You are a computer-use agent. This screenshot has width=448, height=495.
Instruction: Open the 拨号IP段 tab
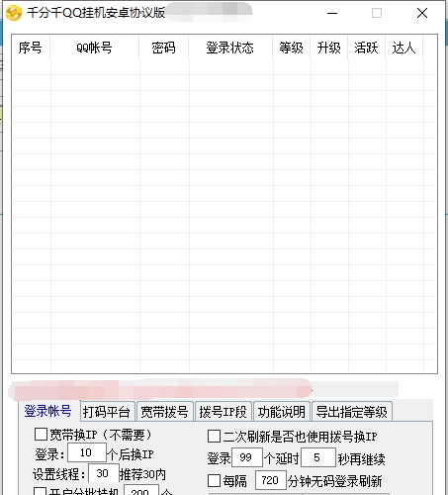(x=224, y=412)
